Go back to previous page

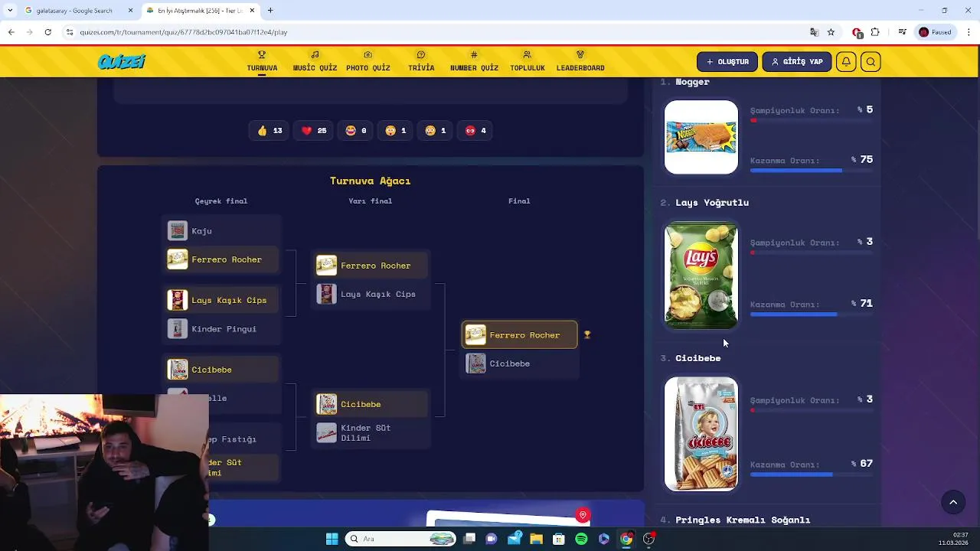(11, 32)
